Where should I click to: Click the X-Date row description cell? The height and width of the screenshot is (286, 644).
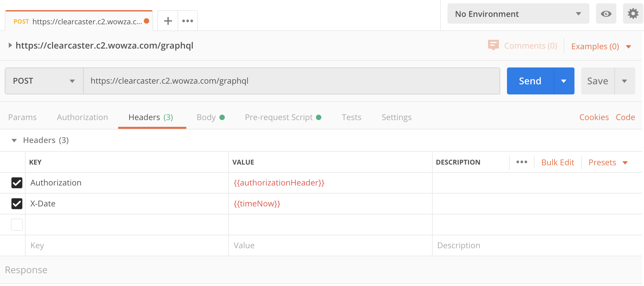coord(537,204)
